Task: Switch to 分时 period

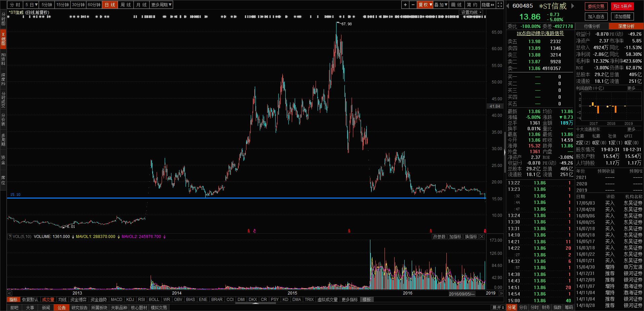Action: [15, 5]
